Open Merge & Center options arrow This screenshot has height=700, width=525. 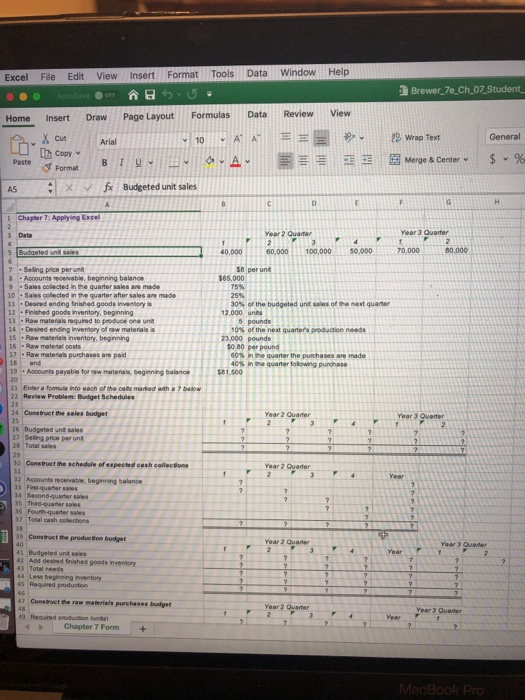click(466, 159)
